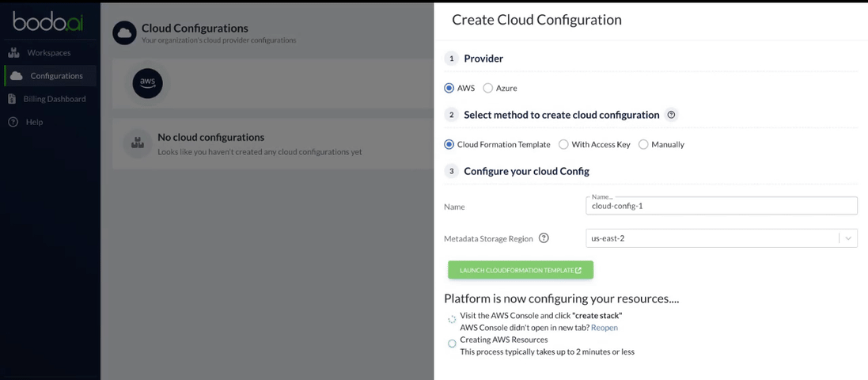
Task: Click the Help question mark icon
Action: coord(13,122)
